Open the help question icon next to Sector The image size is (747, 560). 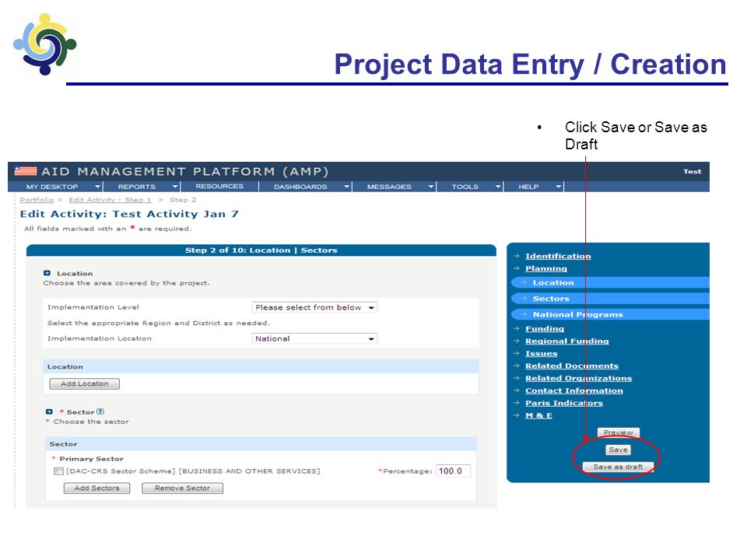pos(100,411)
